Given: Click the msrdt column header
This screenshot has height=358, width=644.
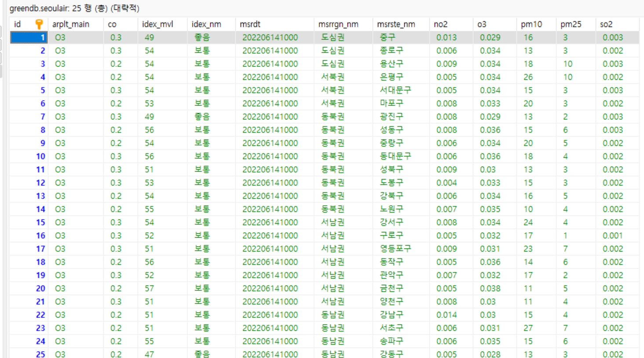Looking at the screenshot, I should click(x=249, y=24).
